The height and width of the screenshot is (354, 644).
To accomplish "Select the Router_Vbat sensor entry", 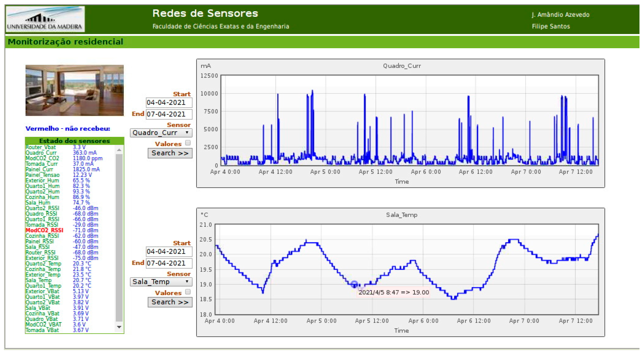I will pyautogui.click(x=41, y=147).
